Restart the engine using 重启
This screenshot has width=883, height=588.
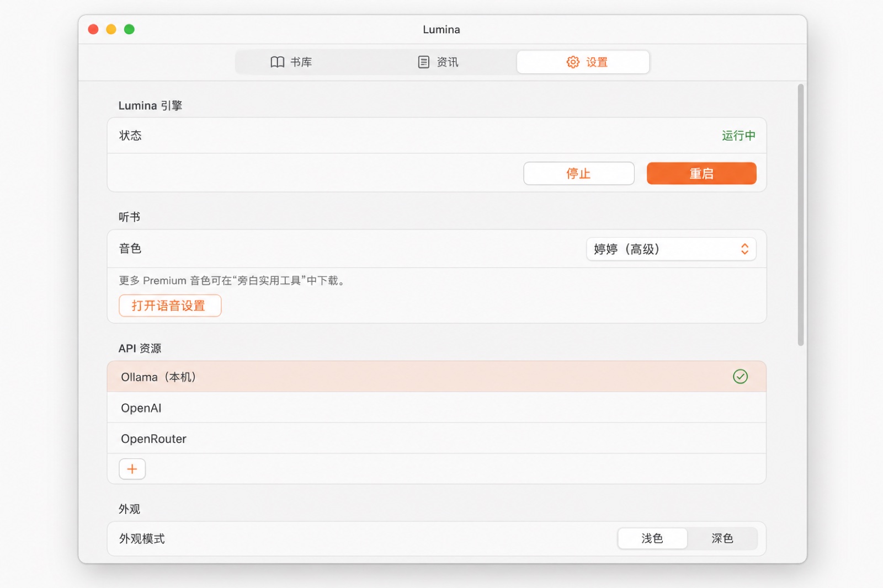[701, 173]
